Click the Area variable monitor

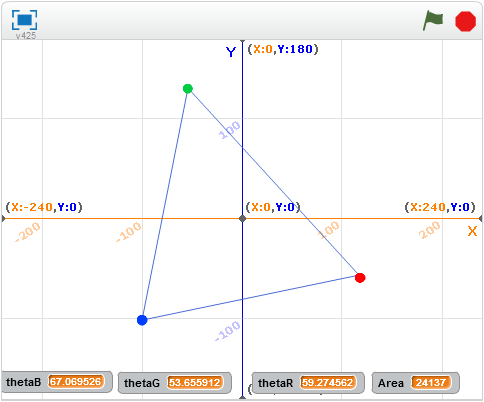pos(416,383)
